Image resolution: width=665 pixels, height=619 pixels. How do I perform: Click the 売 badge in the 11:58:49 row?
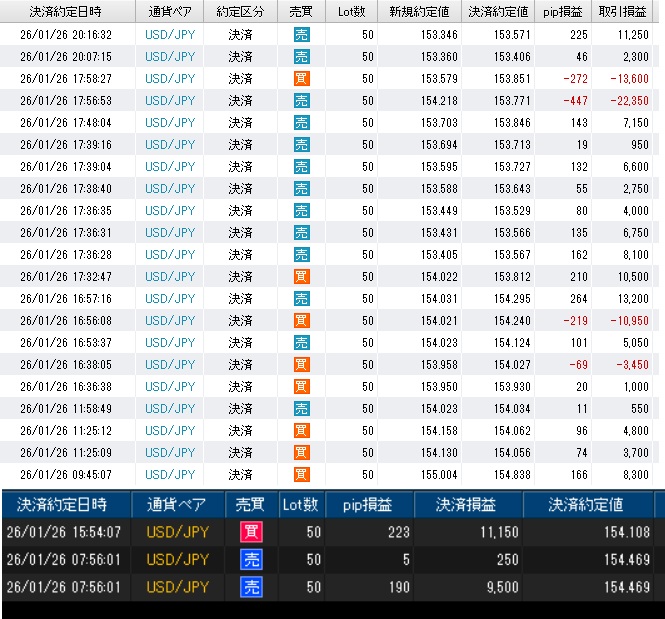[x=301, y=408]
